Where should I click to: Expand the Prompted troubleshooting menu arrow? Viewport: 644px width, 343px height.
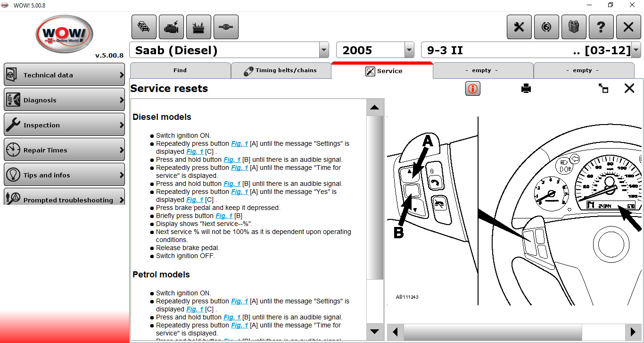[121, 200]
